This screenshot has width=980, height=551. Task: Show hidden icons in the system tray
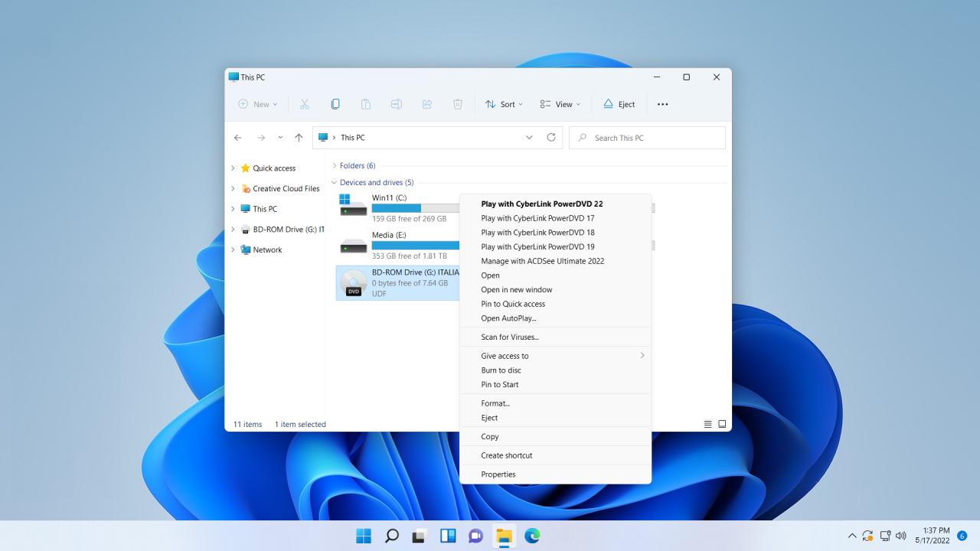pos(851,536)
